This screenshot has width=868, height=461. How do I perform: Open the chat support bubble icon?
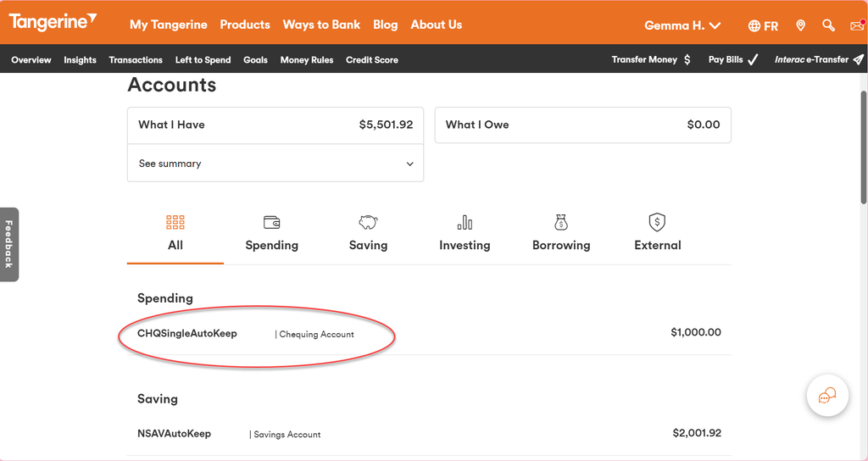[x=827, y=396]
